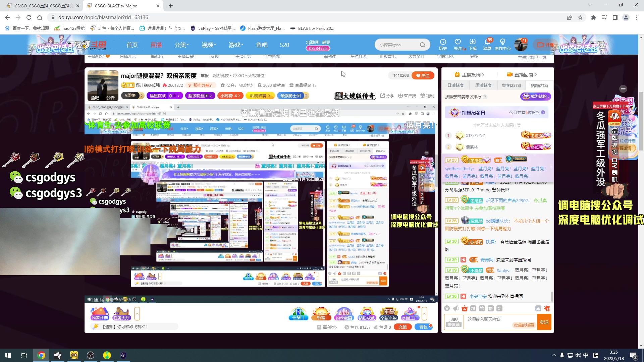Open 粉丝家园 fan home icon
Viewport: 644px width, 362px height.
tap(344, 314)
